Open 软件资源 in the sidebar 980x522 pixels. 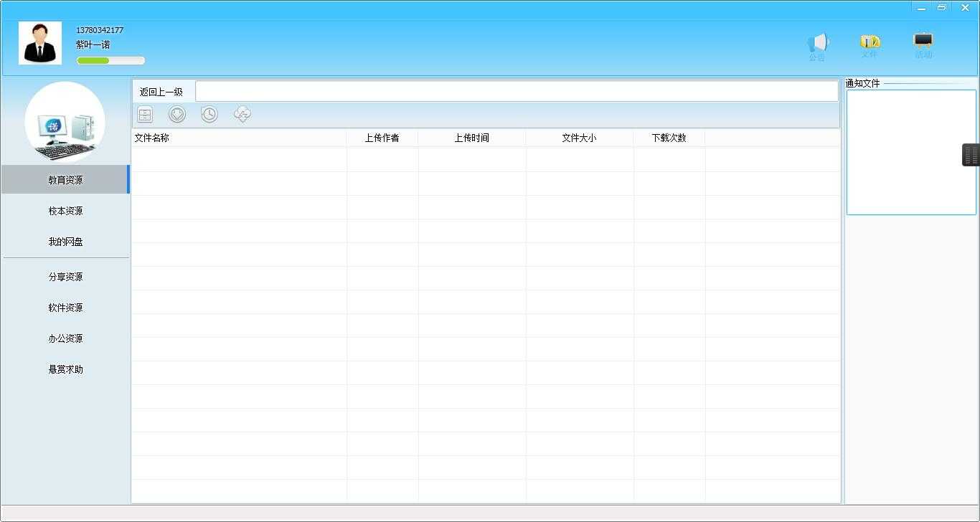[x=65, y=308]
